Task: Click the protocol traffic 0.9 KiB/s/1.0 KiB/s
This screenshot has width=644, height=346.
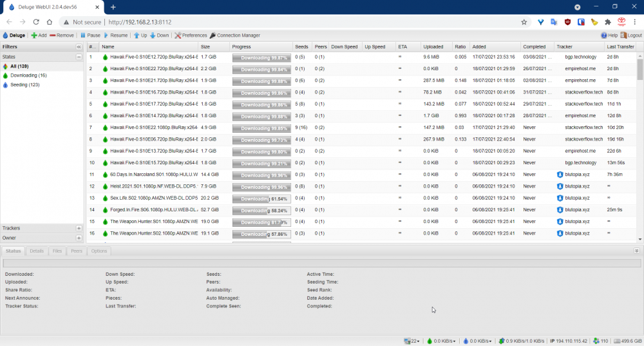Action: point(521,341)
